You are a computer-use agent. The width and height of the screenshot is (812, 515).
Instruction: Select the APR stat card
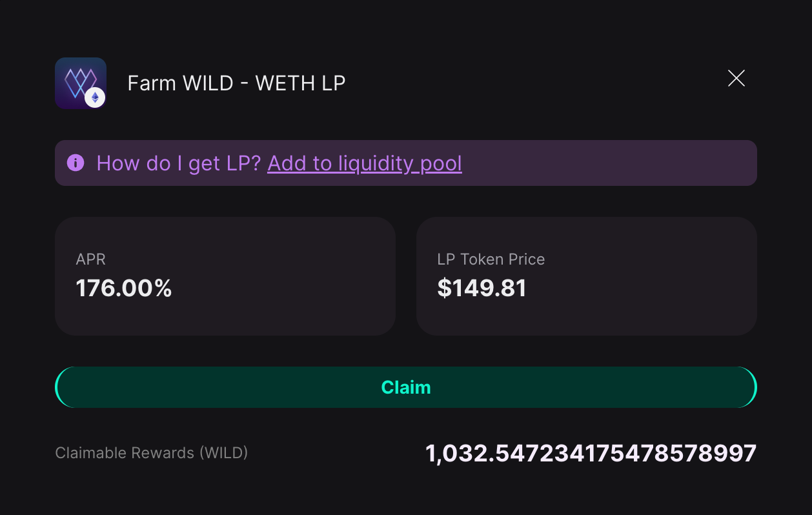click(225, 276)
